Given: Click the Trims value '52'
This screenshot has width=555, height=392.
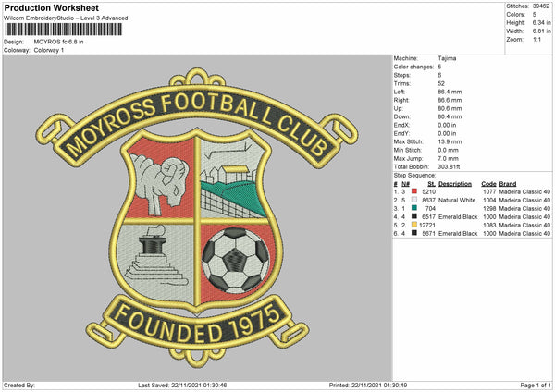Looking at the screenshot, I should tap(442, 83).
